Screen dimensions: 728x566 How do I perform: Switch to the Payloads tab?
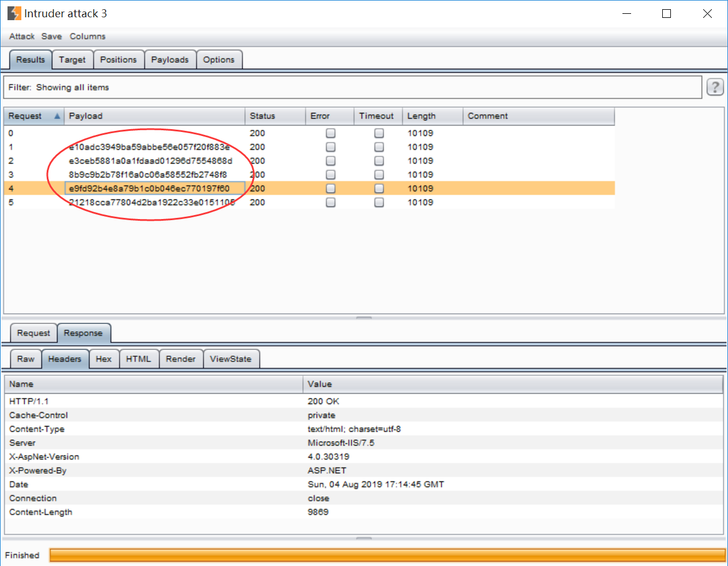point(170,59)
